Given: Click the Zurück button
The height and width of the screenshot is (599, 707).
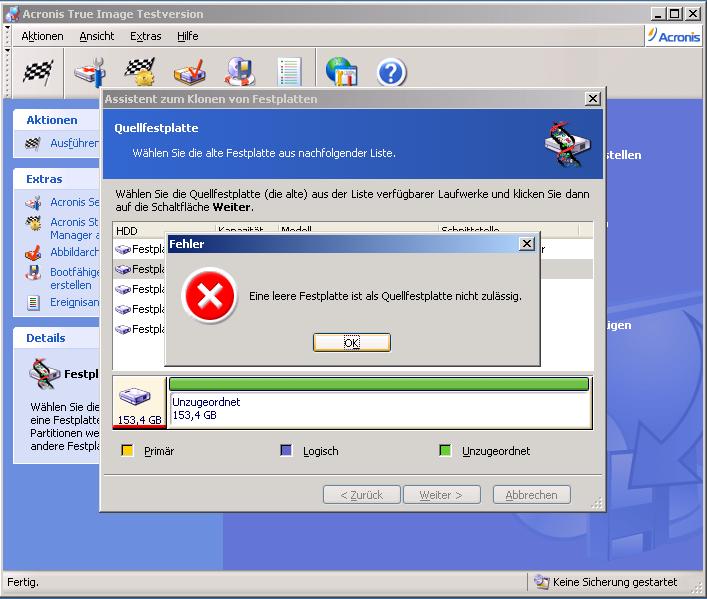Looking at the screenshot, I should point(362,495).
